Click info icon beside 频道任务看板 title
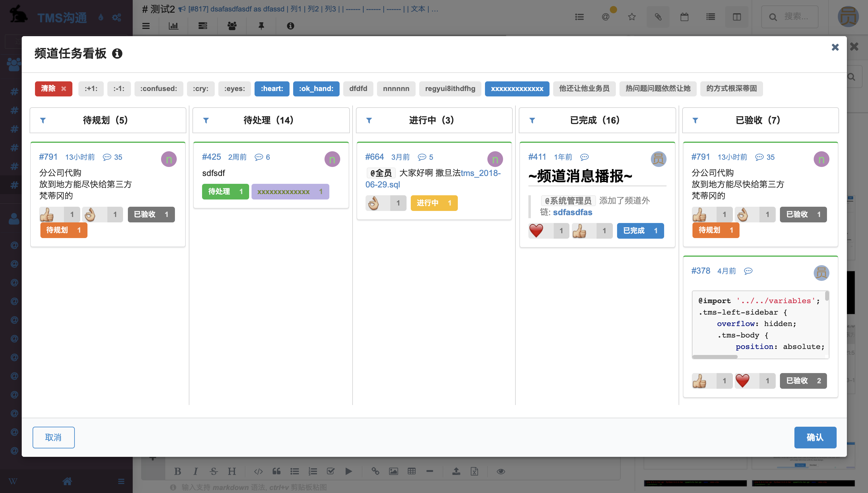Viewport: 868px width, 493px height. point(117,54)
